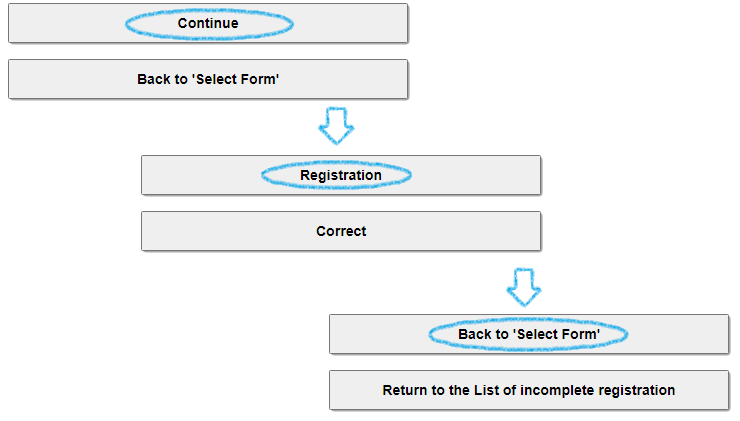This screenshot has height=421, width=740.
Task: Click circled Back to 'Select Form' button
Action: tap(529, 334)
